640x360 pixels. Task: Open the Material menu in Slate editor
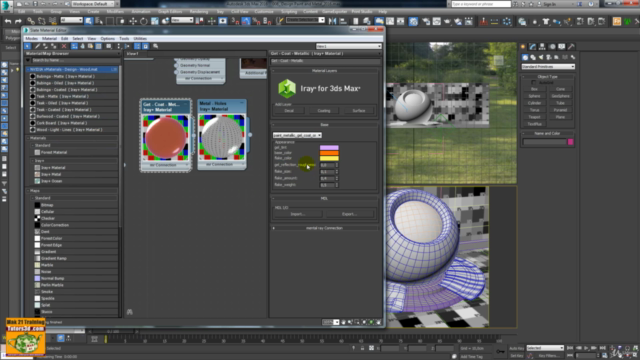click(x=49, y=38)
